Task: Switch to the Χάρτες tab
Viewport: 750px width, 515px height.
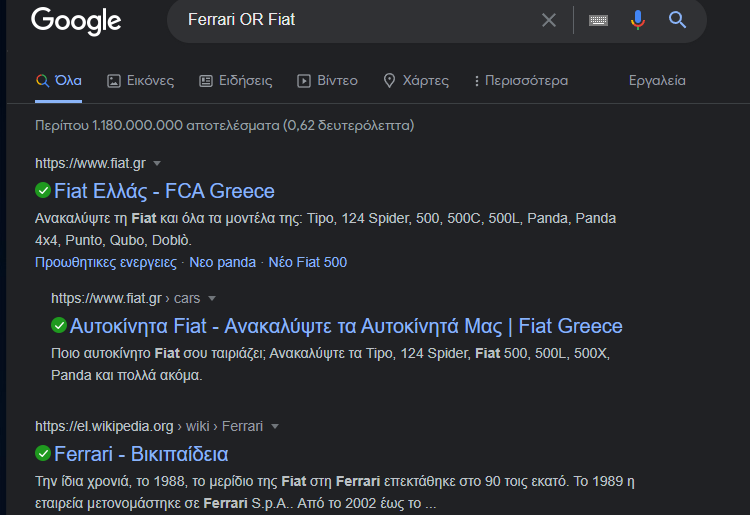Action: click(x=416, y=80)
